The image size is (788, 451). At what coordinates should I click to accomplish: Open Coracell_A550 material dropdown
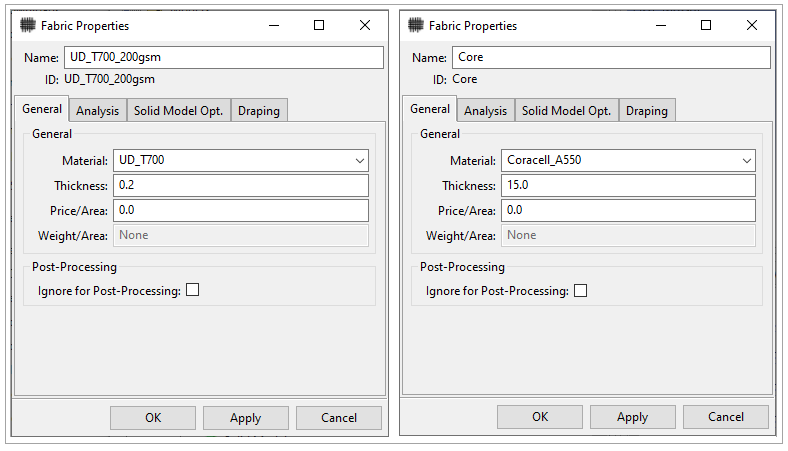tap(746, 160)
